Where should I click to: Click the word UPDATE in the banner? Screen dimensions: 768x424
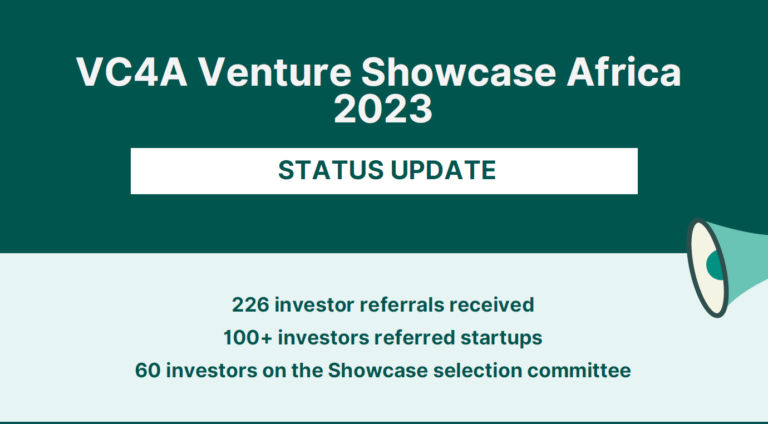tap(443, 170)
